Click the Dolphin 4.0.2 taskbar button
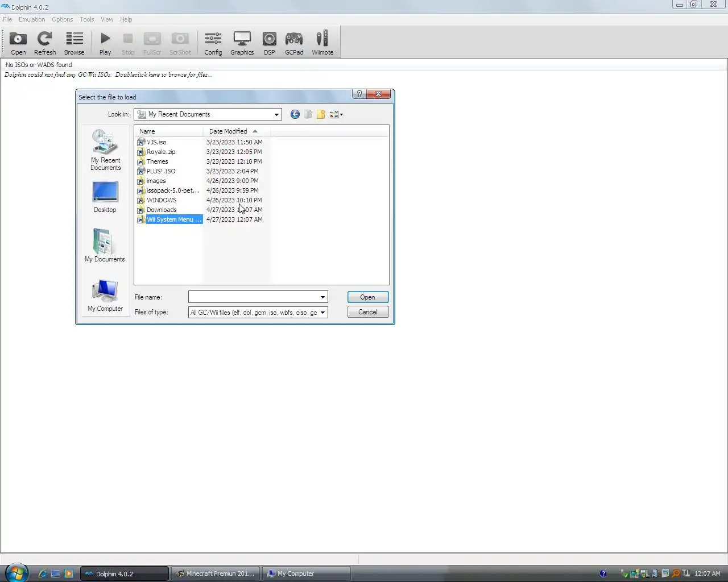This screenshot has width=728, height=582. coord(125,573)
